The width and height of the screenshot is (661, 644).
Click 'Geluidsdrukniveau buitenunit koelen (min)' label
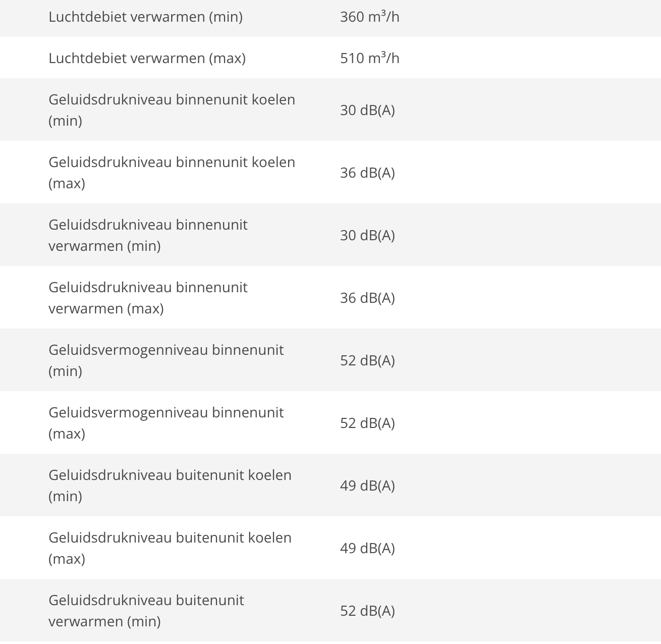[x=170, y=486]
